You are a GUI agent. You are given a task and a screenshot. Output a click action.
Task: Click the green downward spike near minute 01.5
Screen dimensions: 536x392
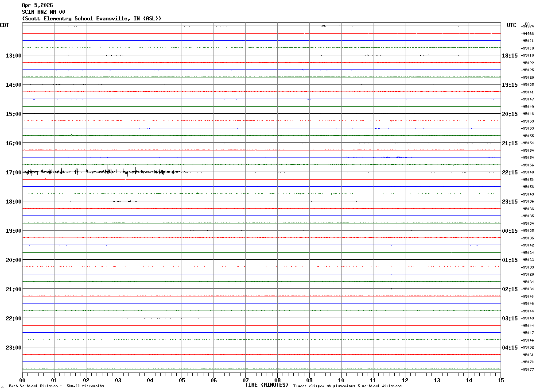(72, 137)
